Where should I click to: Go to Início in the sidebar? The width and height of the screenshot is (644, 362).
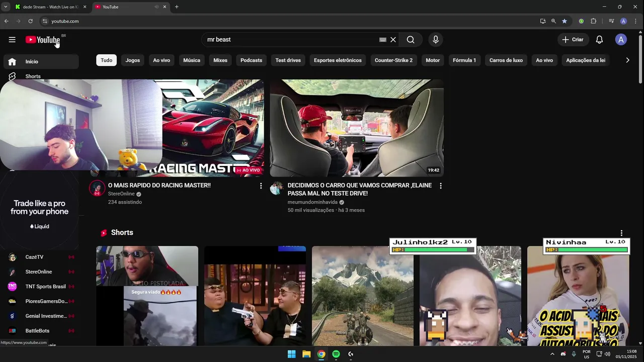(41, 61)
